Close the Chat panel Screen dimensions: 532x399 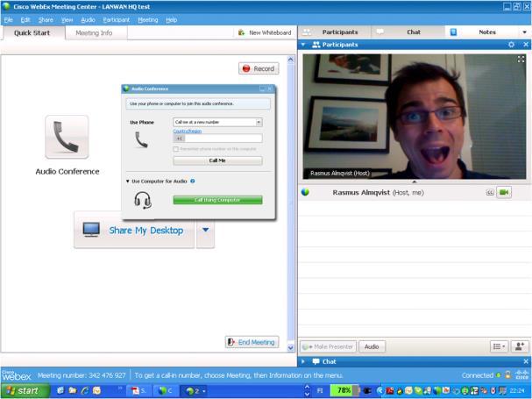pos(526,361)
